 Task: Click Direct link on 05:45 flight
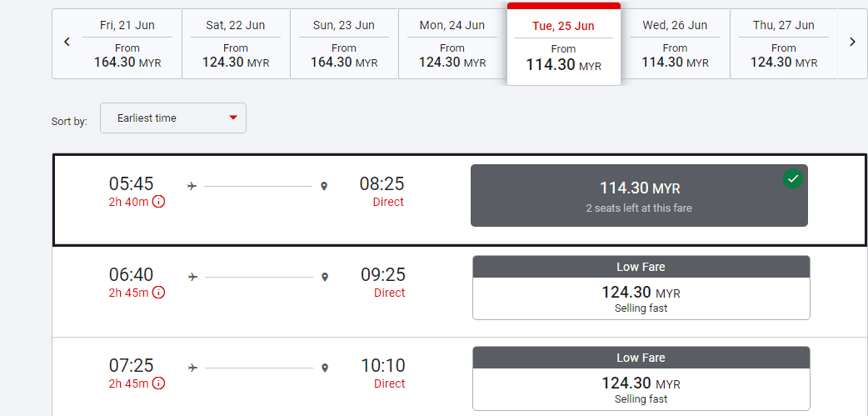[x=388, y=202]
